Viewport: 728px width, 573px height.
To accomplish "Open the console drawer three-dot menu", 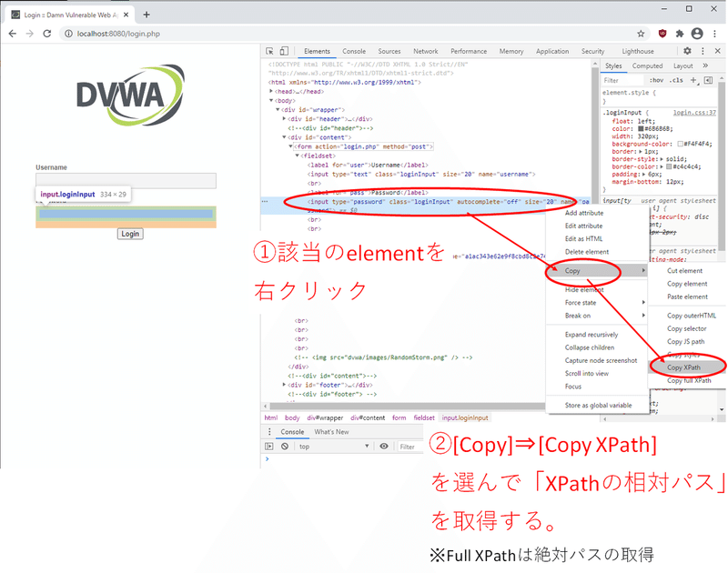I will (269, 431).
